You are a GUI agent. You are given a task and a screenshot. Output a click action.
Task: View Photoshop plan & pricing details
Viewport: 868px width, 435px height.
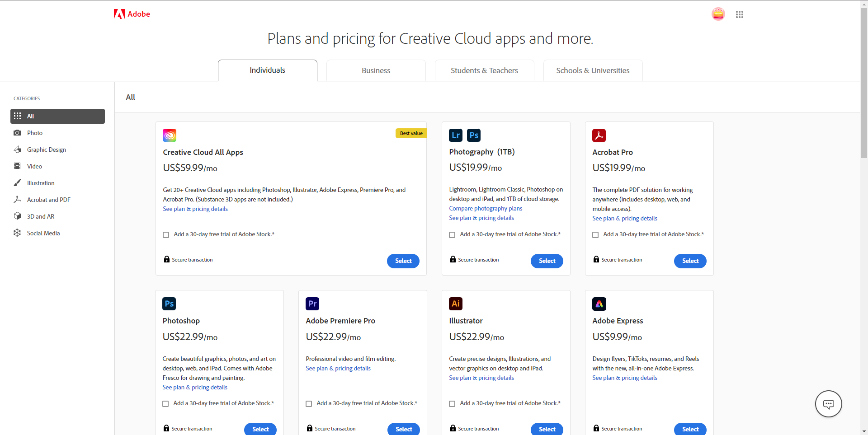pos(195,387)
